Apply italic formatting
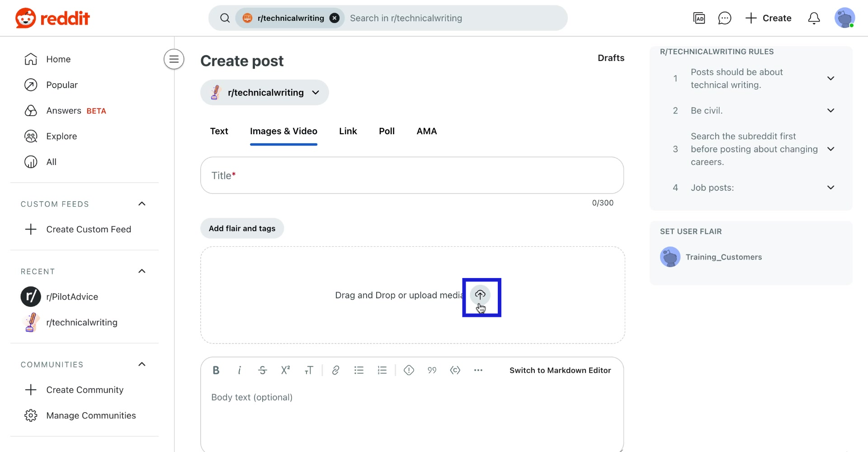Image resolution: width=868 pixels, height=452 pixels. 239,370
